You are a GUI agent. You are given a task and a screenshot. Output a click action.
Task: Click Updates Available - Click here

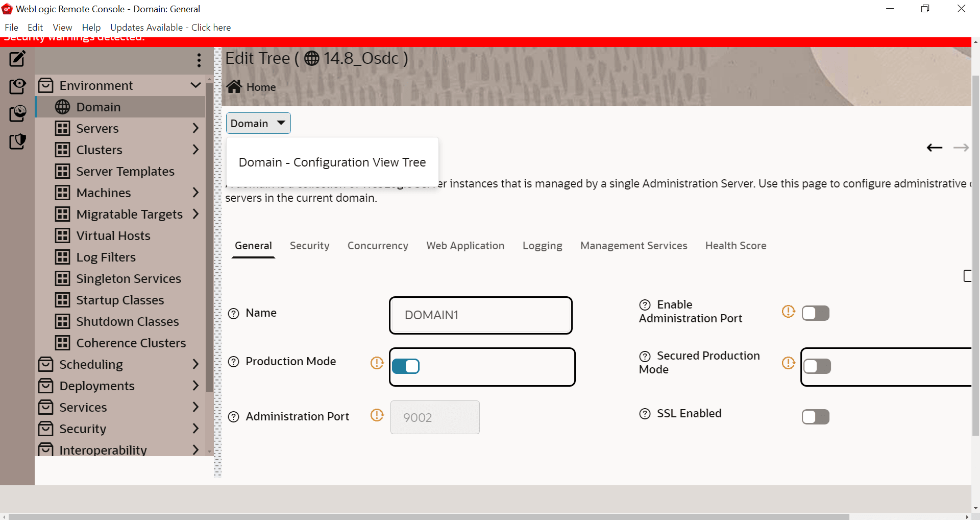pyautogui.click(x=170, y=28)
